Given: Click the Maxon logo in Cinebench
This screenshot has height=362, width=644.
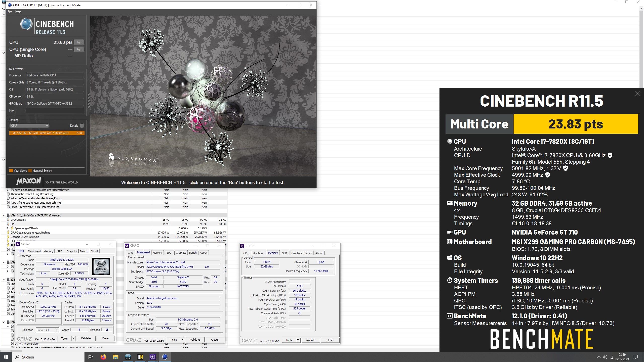Looking at the screenshot, I should [x=29, y=181].
